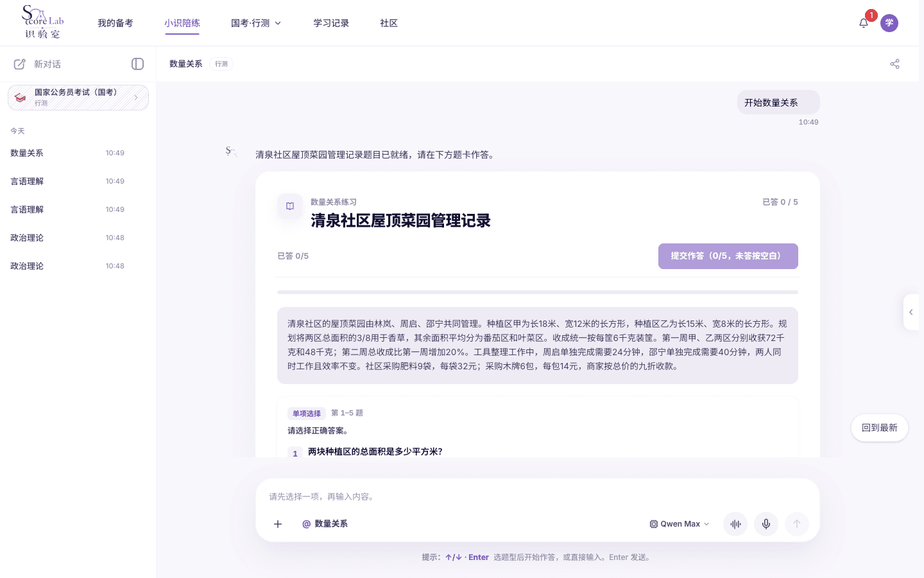Click the book icon on the exercise card
Screen dimensions: 924x578
pos(290,206)
